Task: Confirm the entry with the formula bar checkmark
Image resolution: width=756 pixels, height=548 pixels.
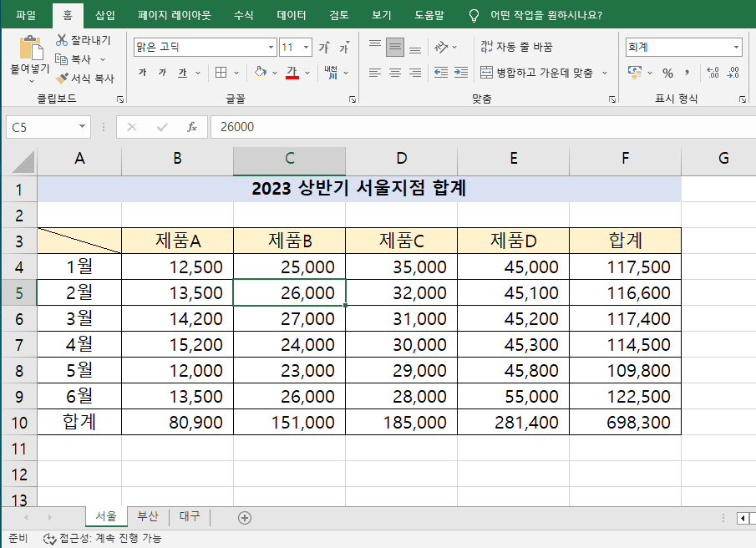Action: pos(162,127)
